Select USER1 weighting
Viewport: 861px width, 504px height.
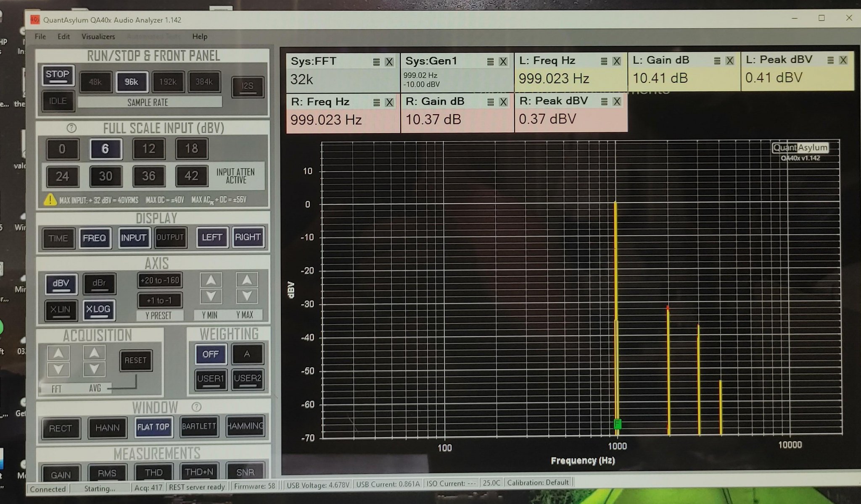click(211, 379)
